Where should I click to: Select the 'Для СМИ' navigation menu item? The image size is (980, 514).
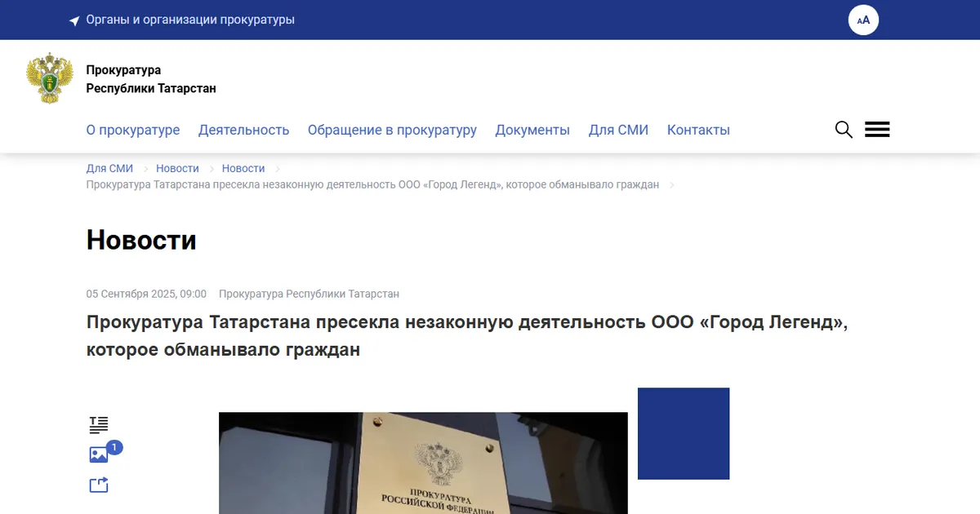(618, 130)
